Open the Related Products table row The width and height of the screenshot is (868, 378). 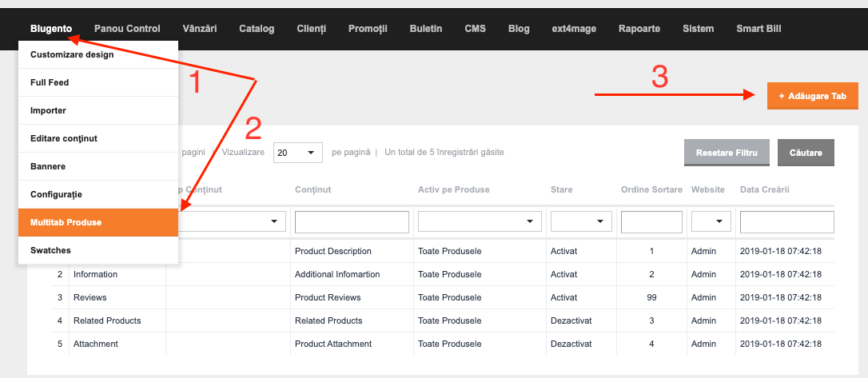(x=442, y=320)
